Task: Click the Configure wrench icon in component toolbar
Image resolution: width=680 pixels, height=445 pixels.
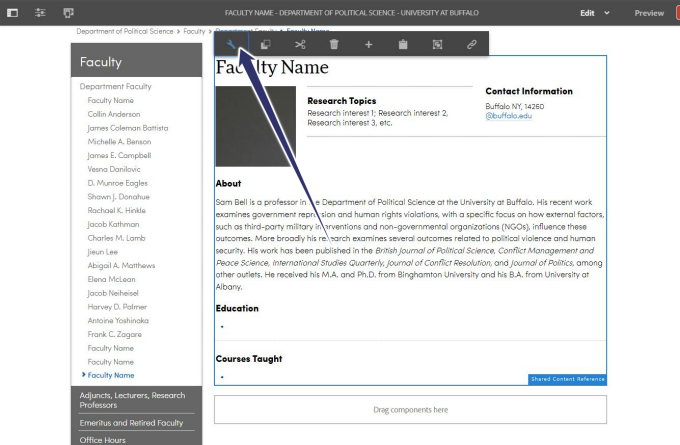Action: pyautogui.click(x=231, y=44)
